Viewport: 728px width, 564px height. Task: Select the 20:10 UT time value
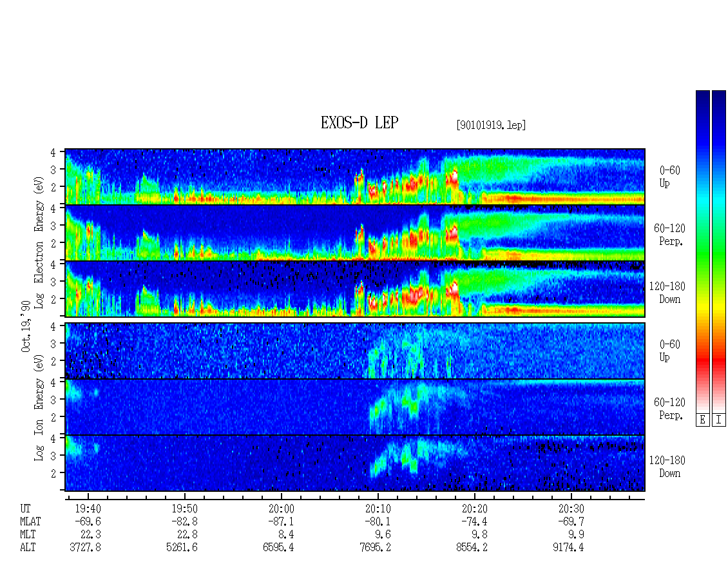click(378, 509)
